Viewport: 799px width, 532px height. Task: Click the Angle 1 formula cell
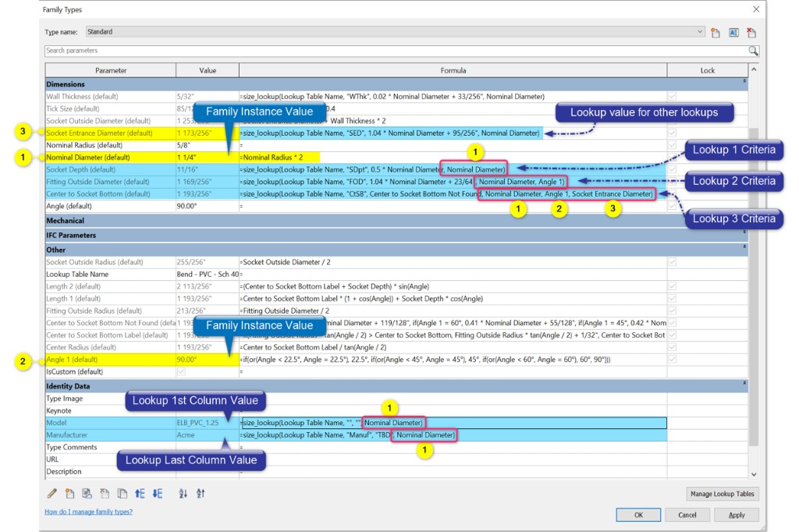tap(453, 360)
